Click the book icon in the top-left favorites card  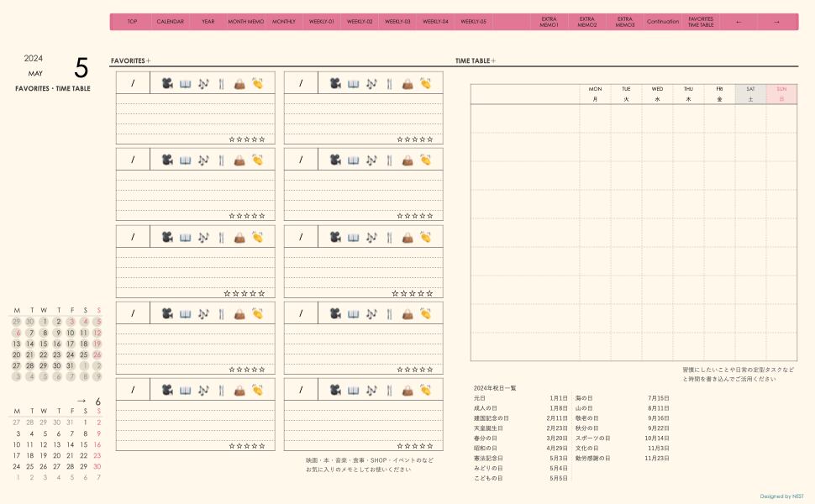pyautogui.click(x=185, y=83)
